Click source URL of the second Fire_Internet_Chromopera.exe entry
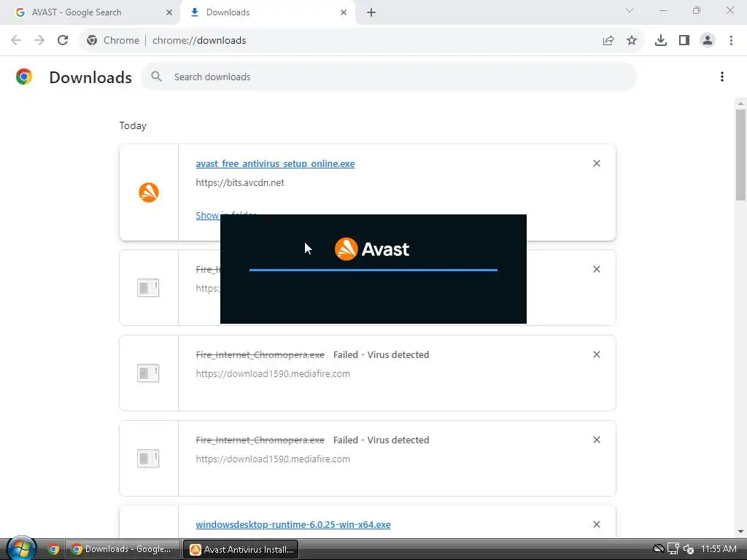This screenshot has width=747, height=560. (273, 374)
